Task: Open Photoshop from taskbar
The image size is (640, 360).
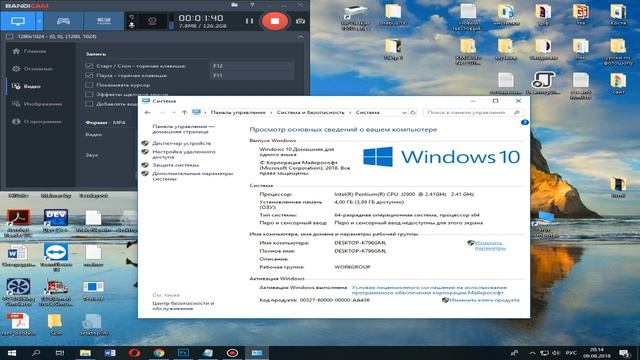Action: (183, 353)
